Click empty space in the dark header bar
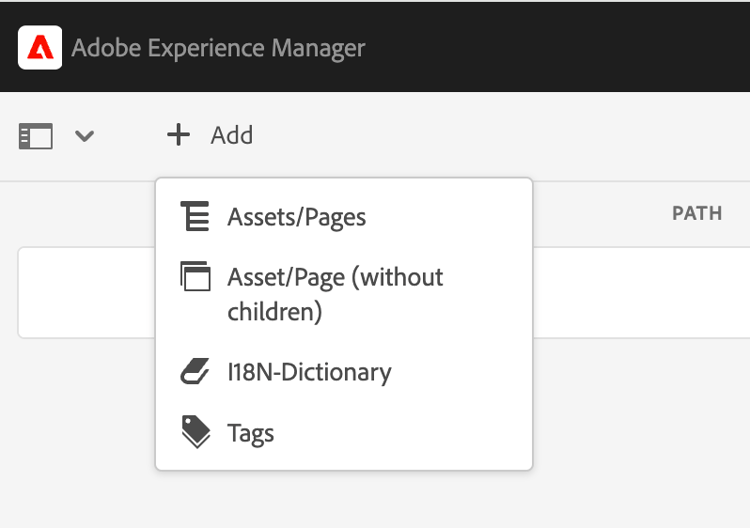750x528 pixels. [560, 47]
